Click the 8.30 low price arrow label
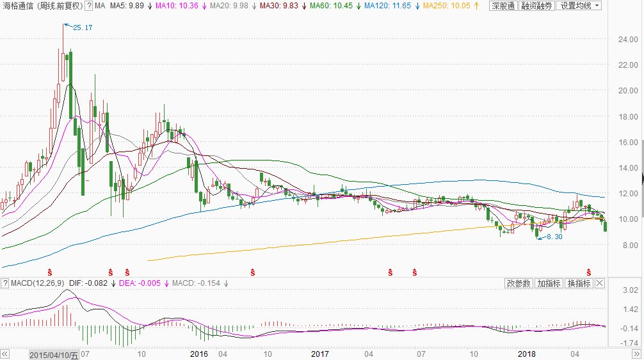 tap(551, 237)
